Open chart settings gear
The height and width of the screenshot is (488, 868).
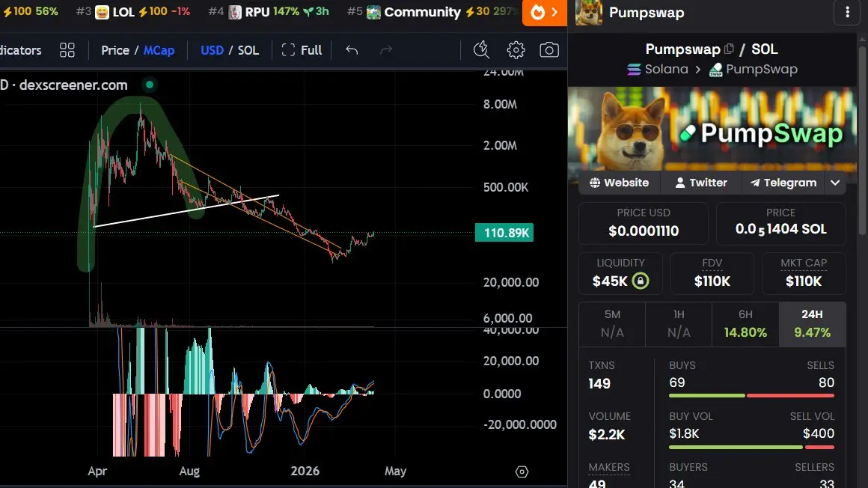[x=516, y=50]
